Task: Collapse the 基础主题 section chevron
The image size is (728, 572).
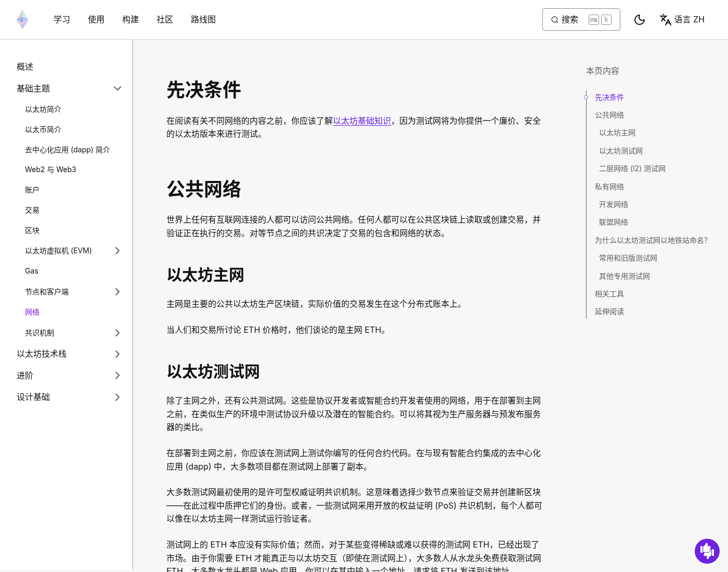Action: (x=118, y=88)
